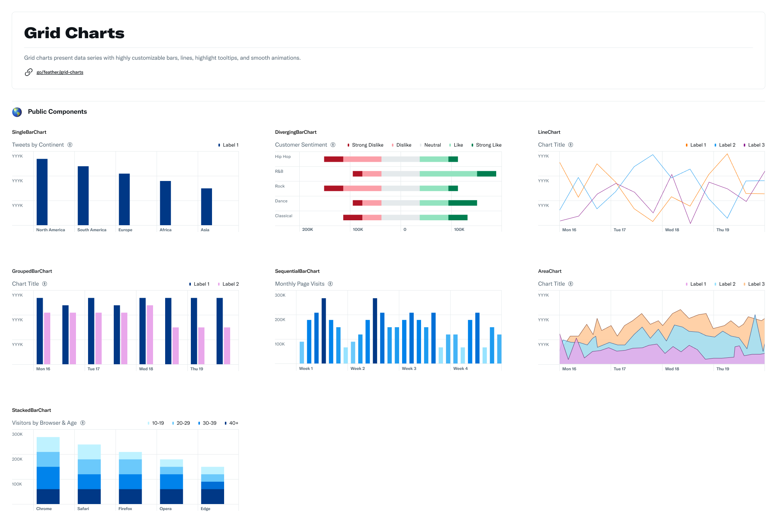The width and height of the screenshot is (777, 532).
Task: Open the go/feather/grid-charts link
Action: [60, 72]
